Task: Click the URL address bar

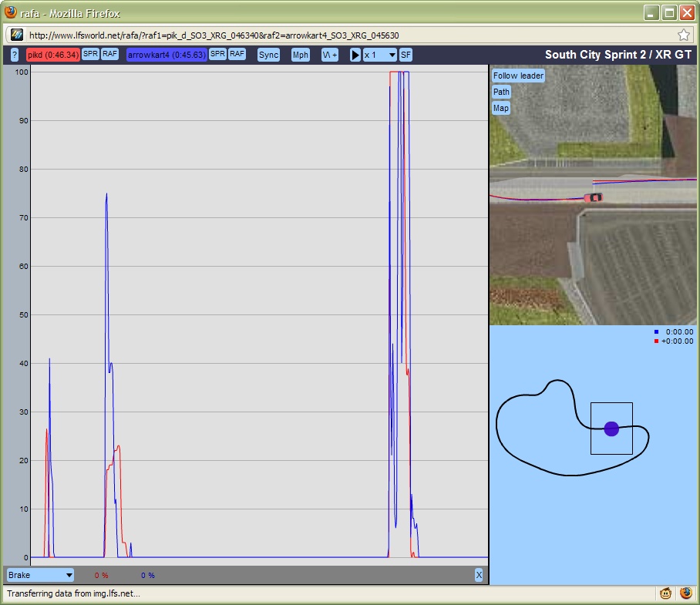Action: coord(348,35)
